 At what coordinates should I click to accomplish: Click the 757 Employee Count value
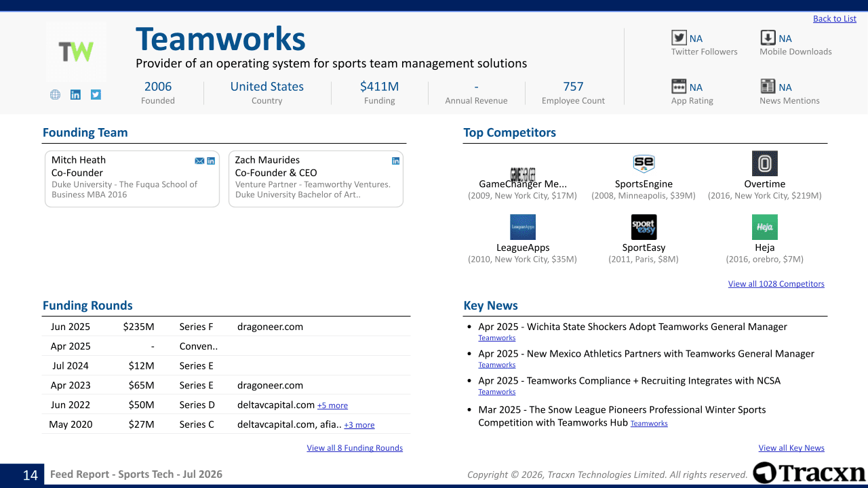[x=573, y=86]
